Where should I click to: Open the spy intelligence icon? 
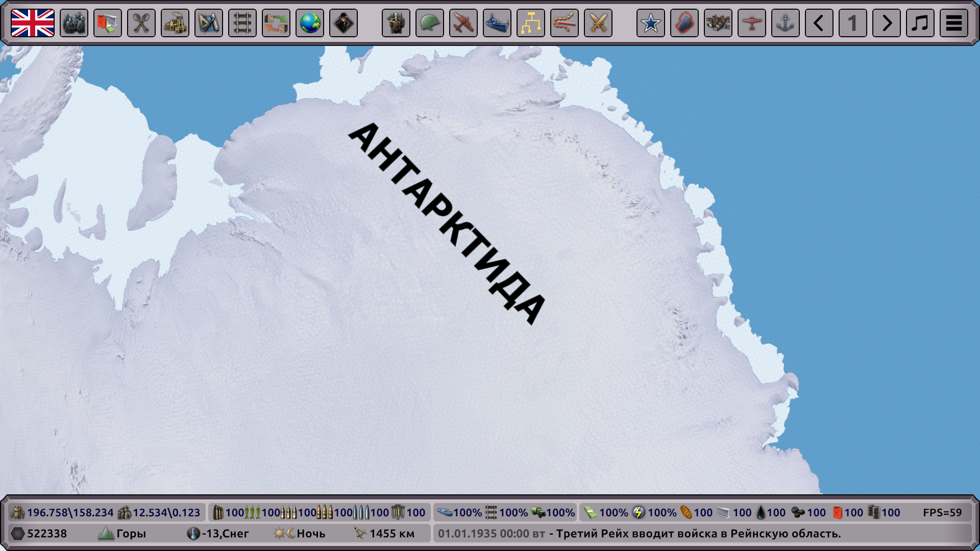coord(344,23)
